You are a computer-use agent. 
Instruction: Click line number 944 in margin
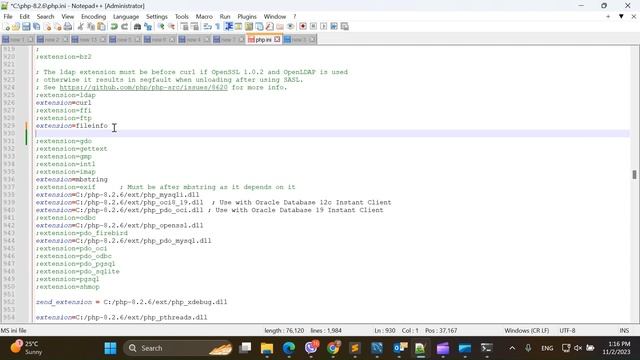point(9,241)
